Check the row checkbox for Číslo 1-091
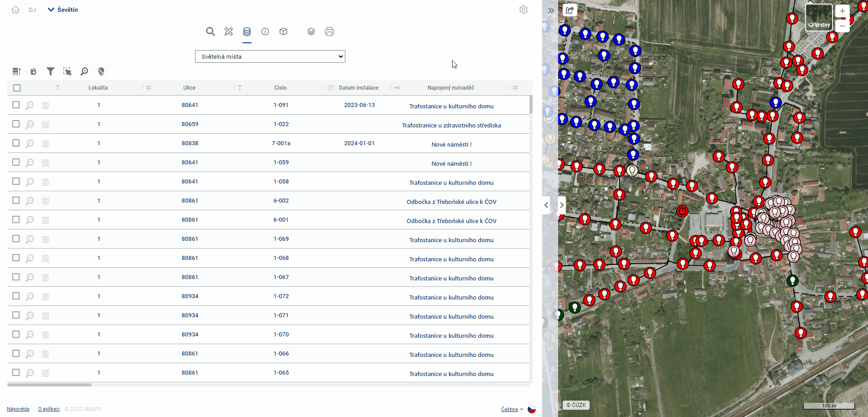This screenshot has height=417, width=868. pos(16,105)
